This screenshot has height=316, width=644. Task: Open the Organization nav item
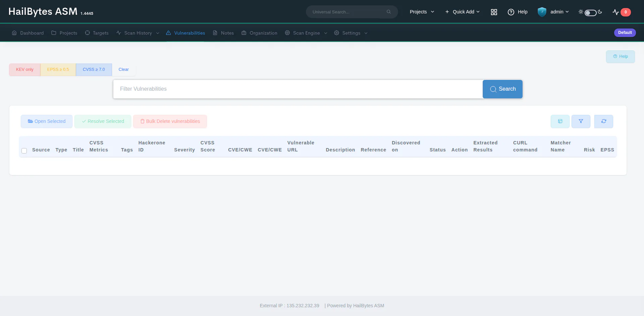coord(259,33)
